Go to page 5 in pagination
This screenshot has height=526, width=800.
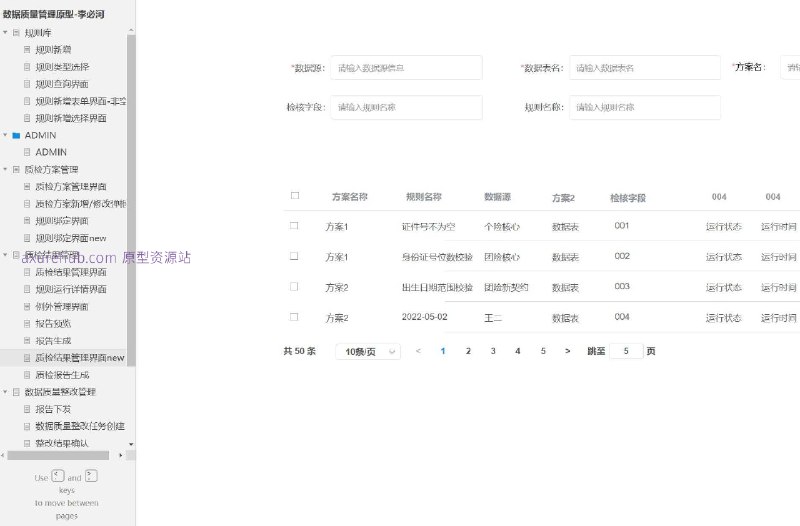pos(543,351)
